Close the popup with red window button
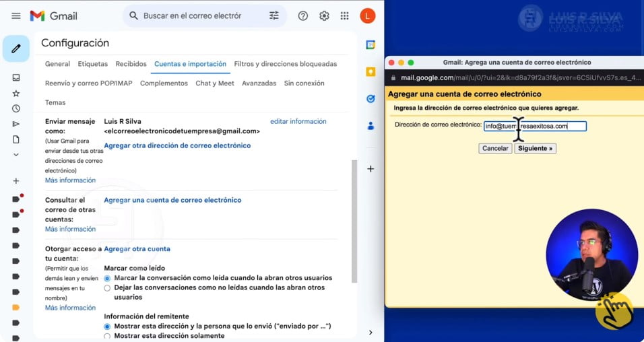Image resolution: width=644 pixels, height=342 pixels. (x=391, y=63)
